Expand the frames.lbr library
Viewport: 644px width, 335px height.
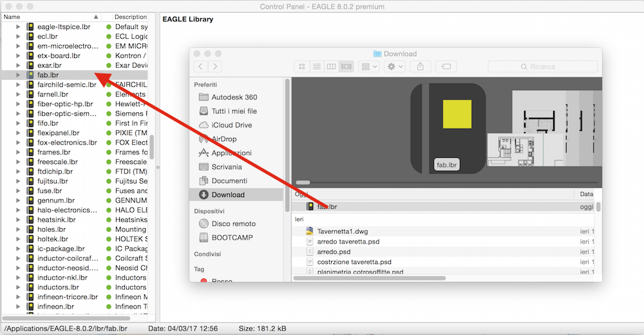tap(18, 152)
